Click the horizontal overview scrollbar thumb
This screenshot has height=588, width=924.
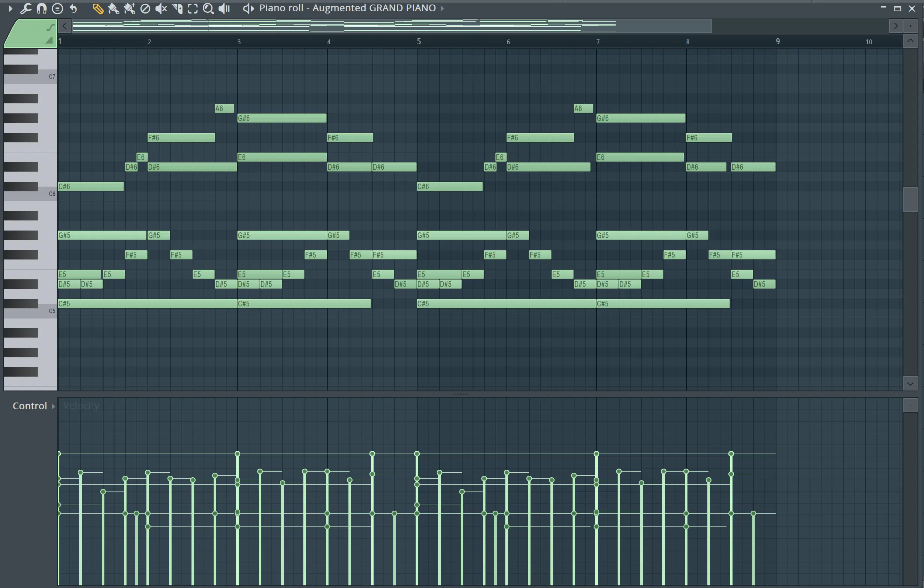tap(392, 26)
